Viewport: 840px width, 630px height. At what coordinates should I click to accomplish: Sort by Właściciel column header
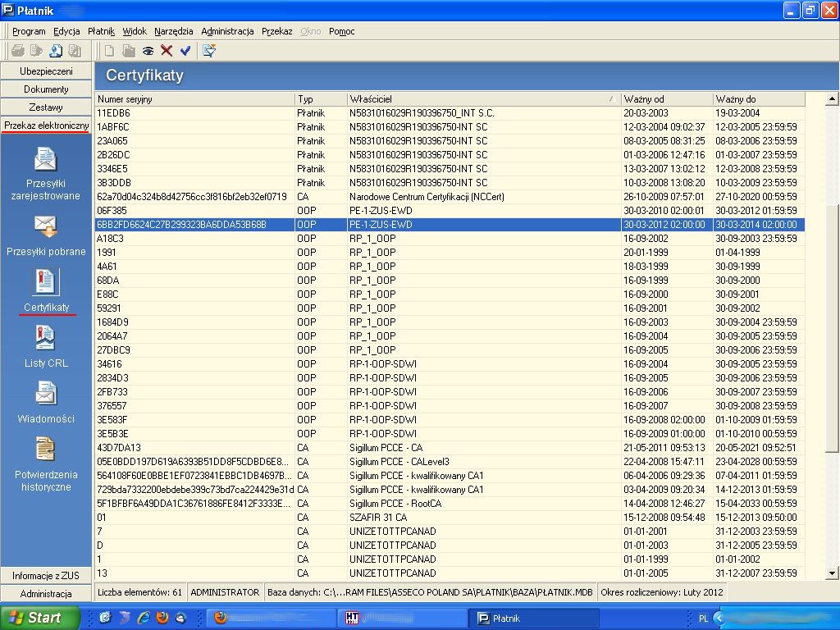pyautogui.click(x=484, y=99)
